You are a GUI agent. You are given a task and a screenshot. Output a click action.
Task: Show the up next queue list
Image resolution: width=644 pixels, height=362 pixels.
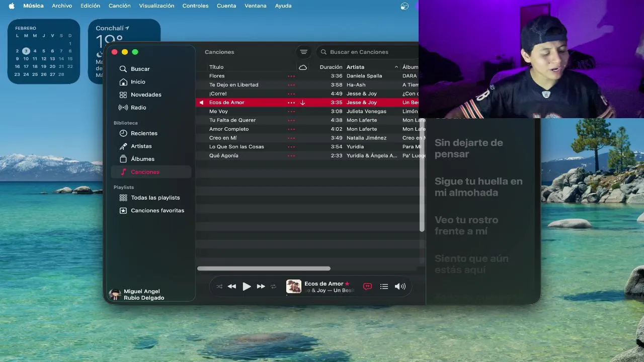tap(384, 287)
